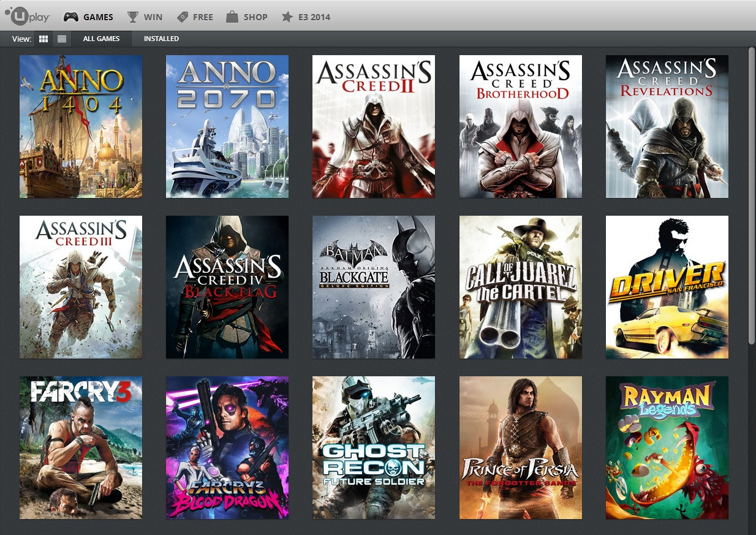This screenshot has width=756, height=535.
Task: Select Batman Arkham Origins Blackgate cover
Action: click(x=374, y=287)
